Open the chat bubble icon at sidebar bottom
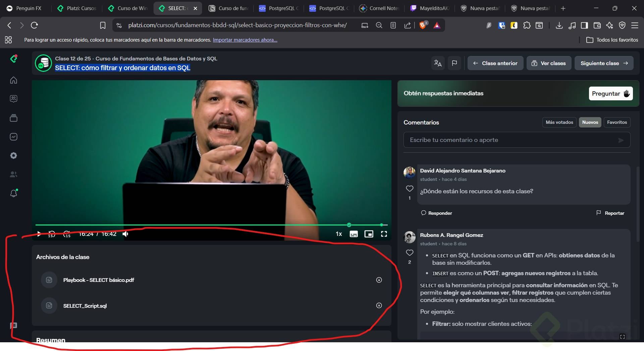Image resolution: width=644 pixels, height=351 pixels. (x=13, y=325)
